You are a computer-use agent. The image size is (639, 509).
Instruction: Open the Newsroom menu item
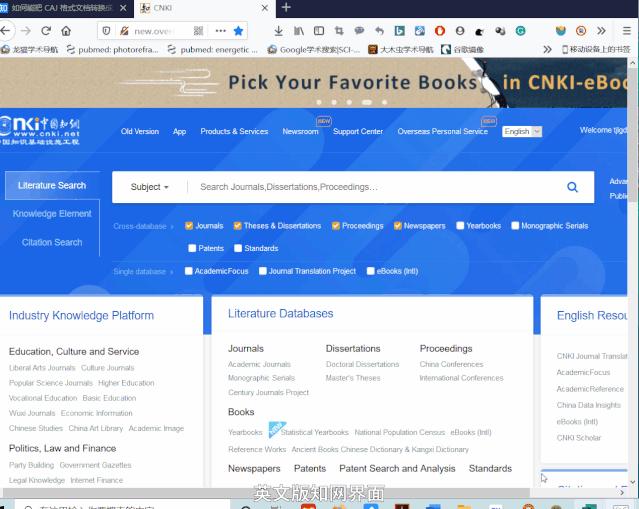point(300,132)
